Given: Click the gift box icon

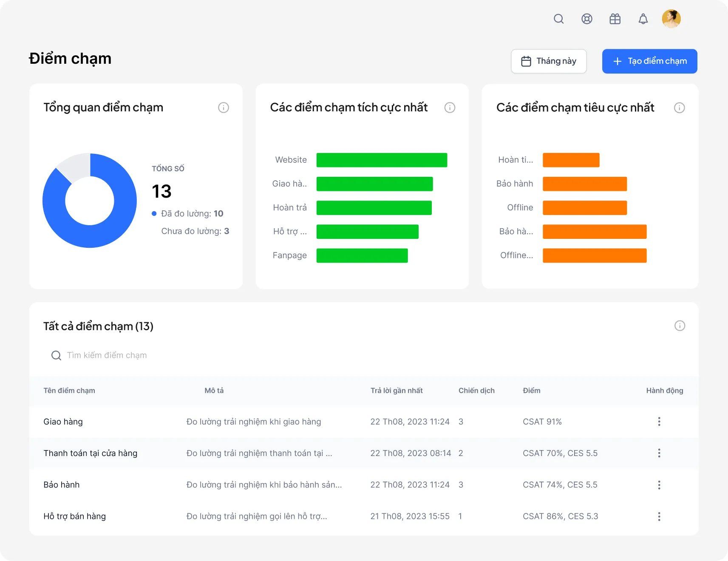Looking at the screenshot, I should point(615,19).
